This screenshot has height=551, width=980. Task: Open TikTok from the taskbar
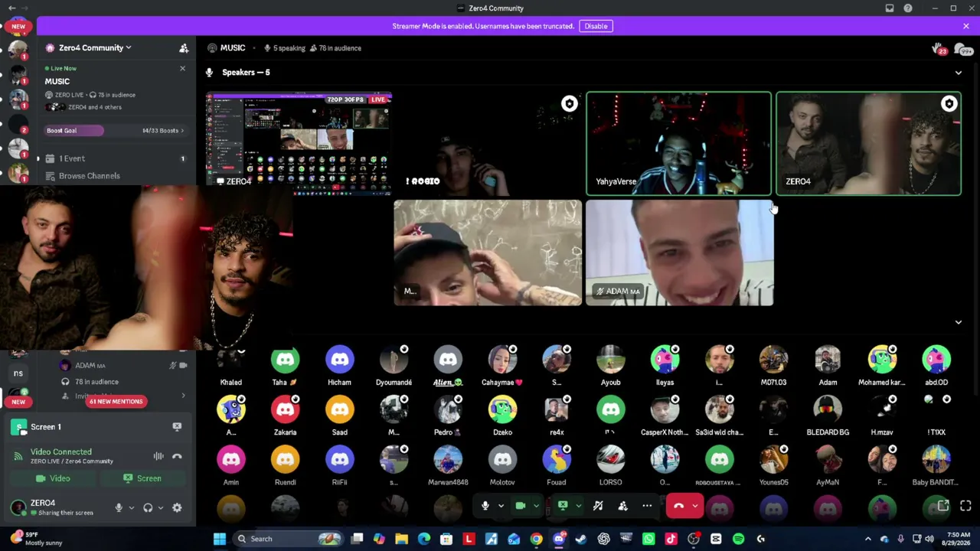[x=671, y=539]
